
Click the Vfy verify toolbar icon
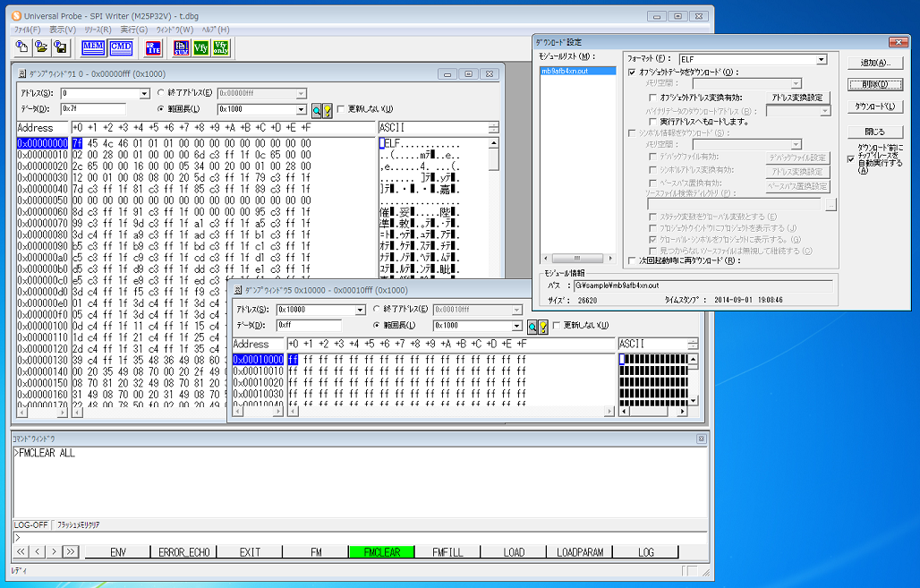pyautogui.click(x=200, y=48)
